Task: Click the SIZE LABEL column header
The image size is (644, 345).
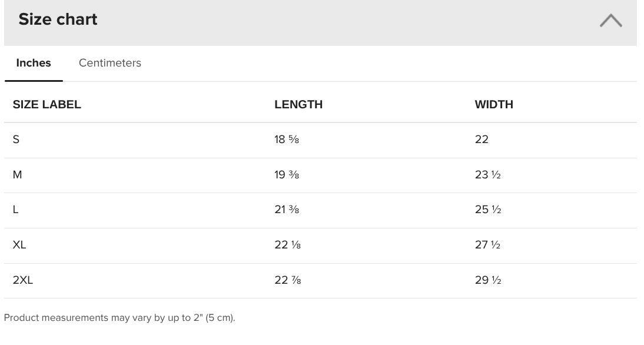Action: click(47, 104)
